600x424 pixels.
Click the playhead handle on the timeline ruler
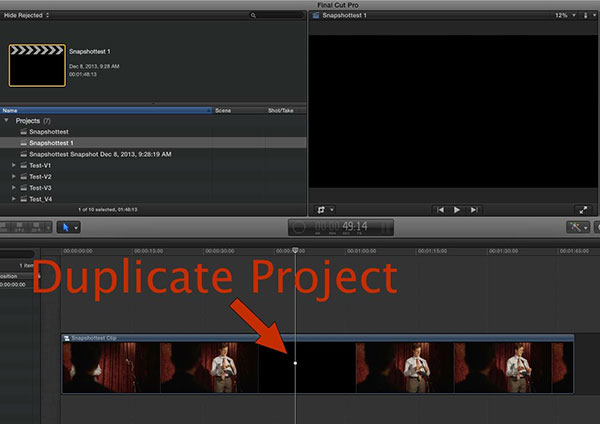[295, 250]
